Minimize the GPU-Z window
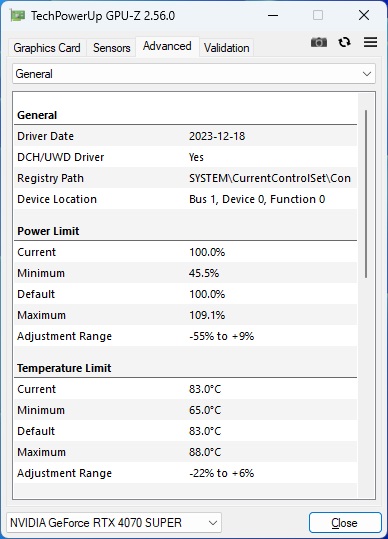This screenshot has height=539, width=388. [273, 15]
